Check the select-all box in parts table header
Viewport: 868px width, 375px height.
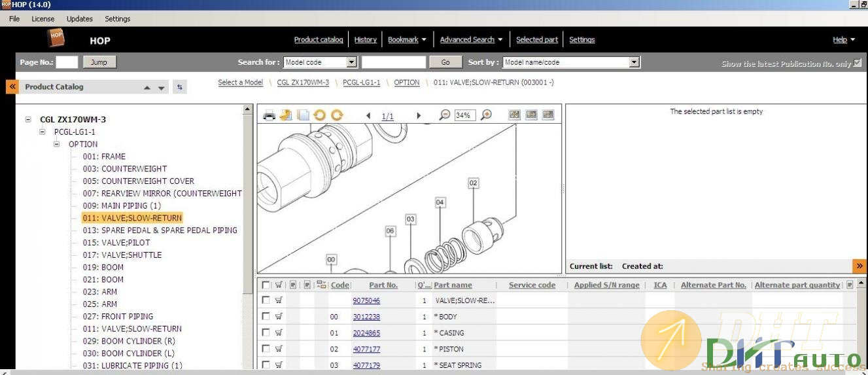click(266, 285)
